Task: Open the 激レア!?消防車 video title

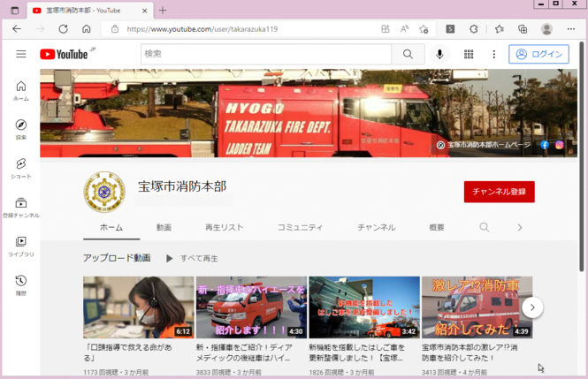Action: pos(470,352)
